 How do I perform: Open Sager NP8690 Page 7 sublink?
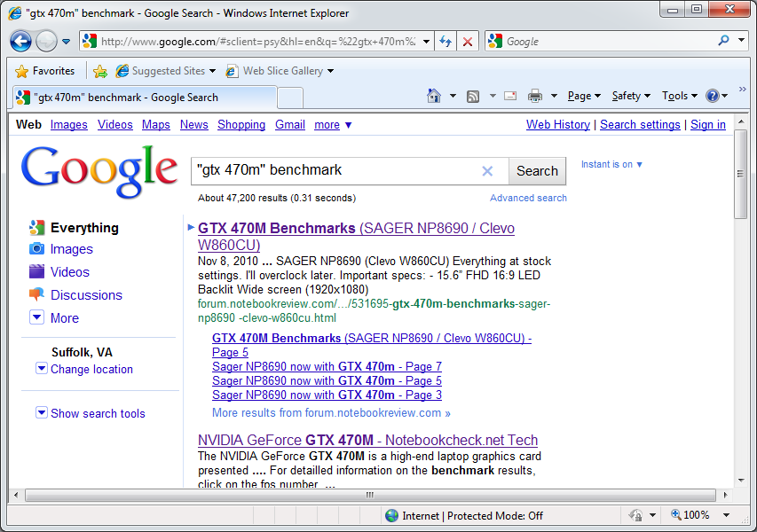coord(327,366)
